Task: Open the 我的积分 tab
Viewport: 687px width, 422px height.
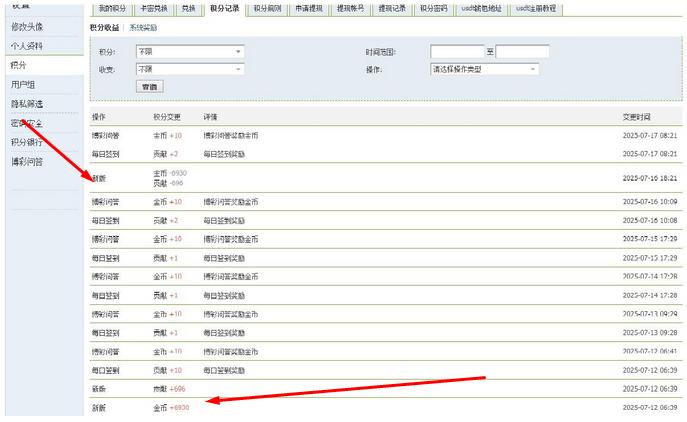Action: pos(112,8)
